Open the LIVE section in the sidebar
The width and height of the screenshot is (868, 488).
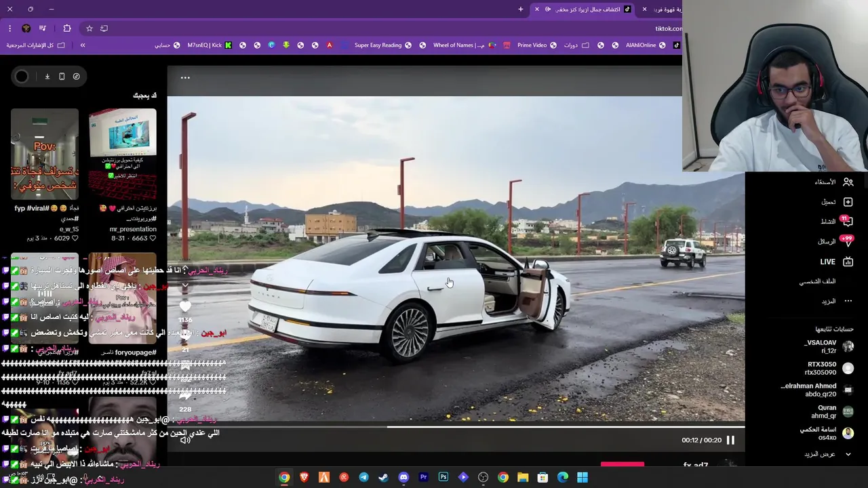tap(835, 262)
